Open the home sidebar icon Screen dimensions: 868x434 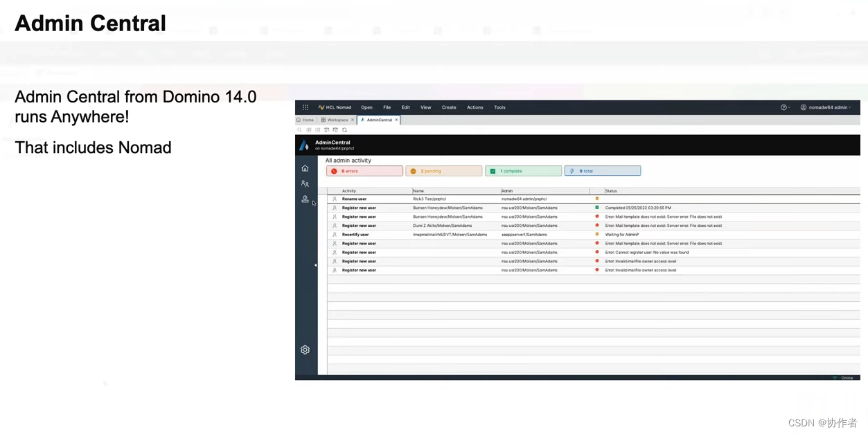[305, 168]
